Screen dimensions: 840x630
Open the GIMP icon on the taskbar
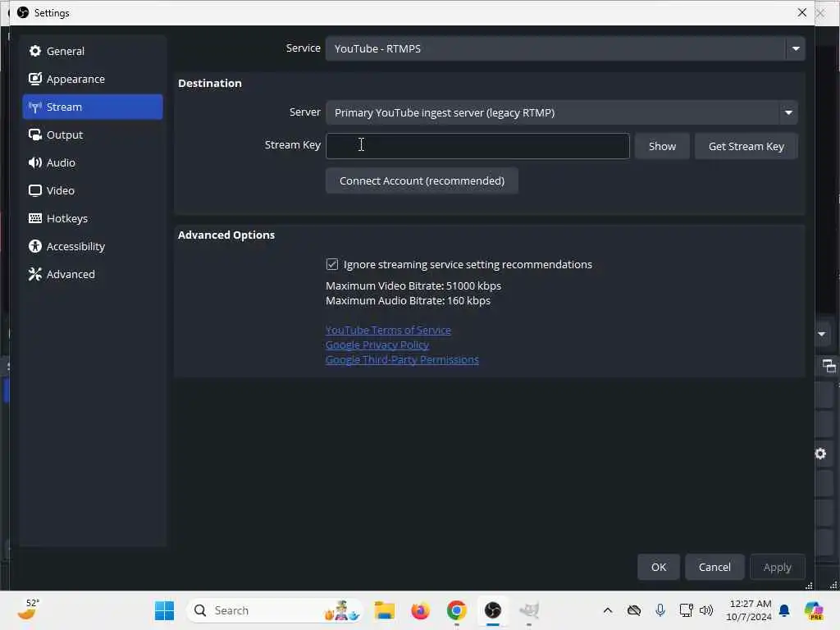529,610
